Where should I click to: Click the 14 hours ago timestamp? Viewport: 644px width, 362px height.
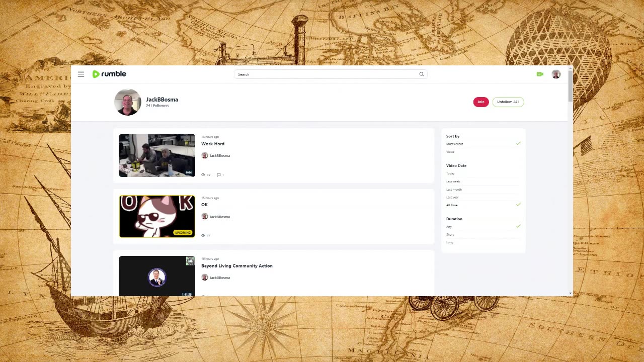click(210, 137)
